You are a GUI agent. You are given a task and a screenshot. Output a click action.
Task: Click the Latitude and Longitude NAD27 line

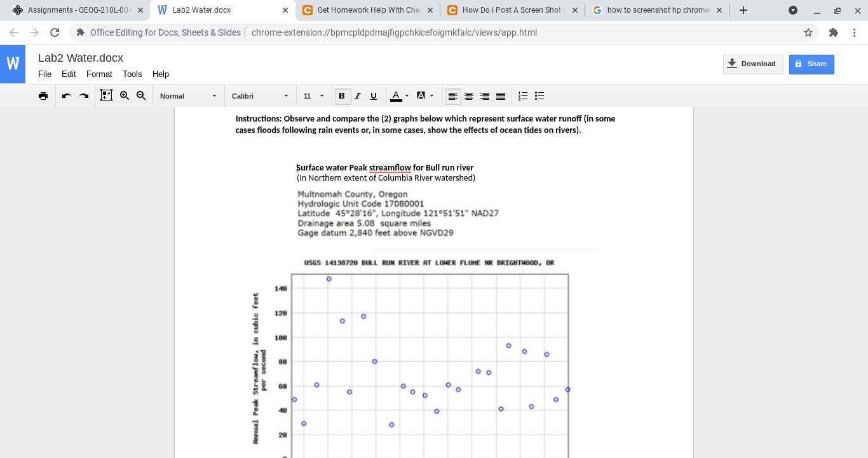(398, 214)
